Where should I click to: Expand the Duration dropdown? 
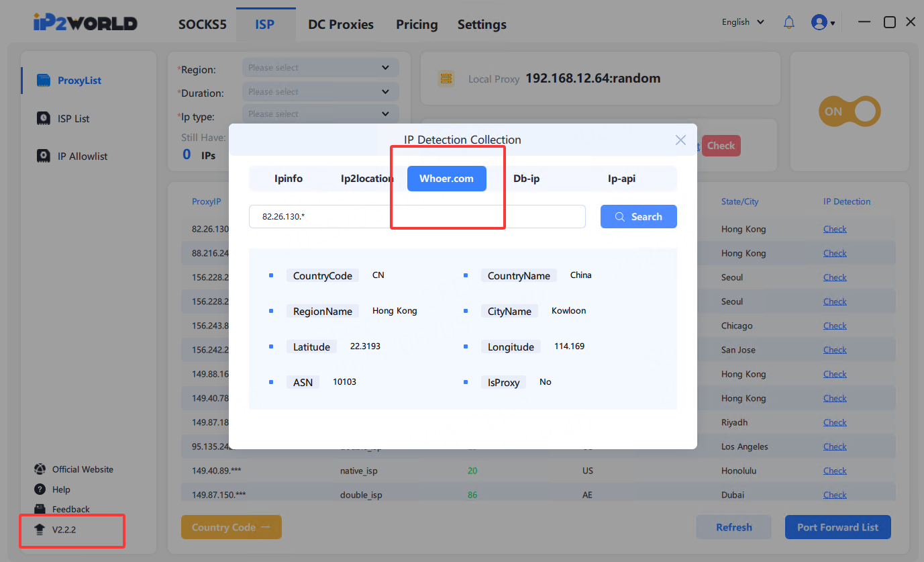click(x=320, y=91)
